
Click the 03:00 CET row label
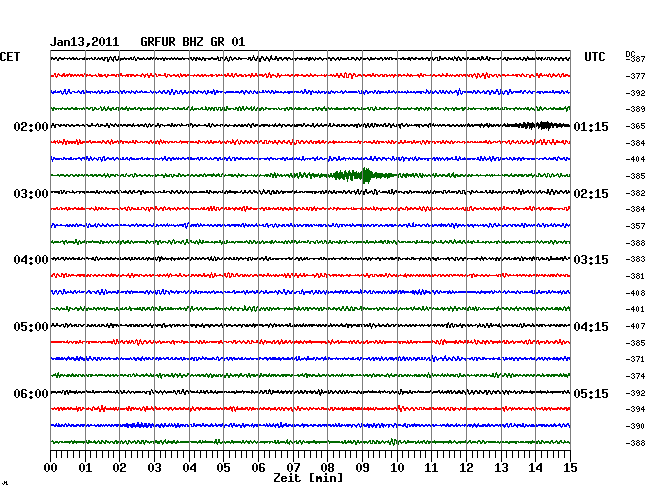tap(31, 194)
